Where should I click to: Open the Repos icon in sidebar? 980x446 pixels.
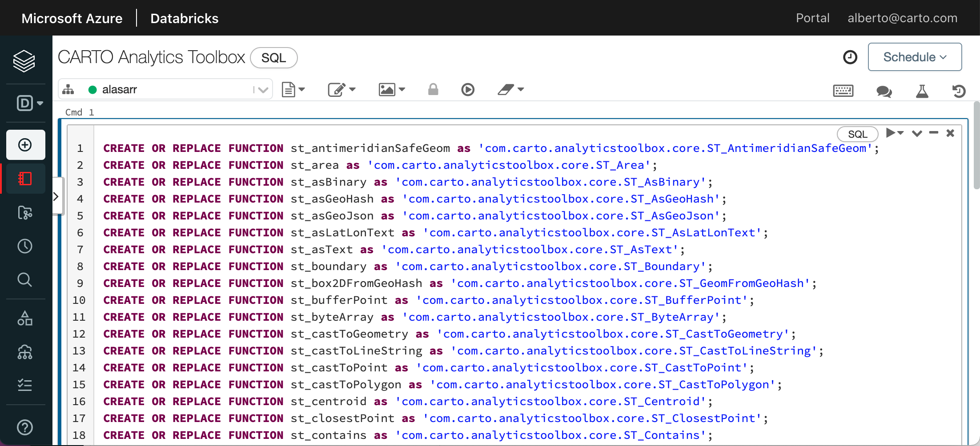pos(25,213)
